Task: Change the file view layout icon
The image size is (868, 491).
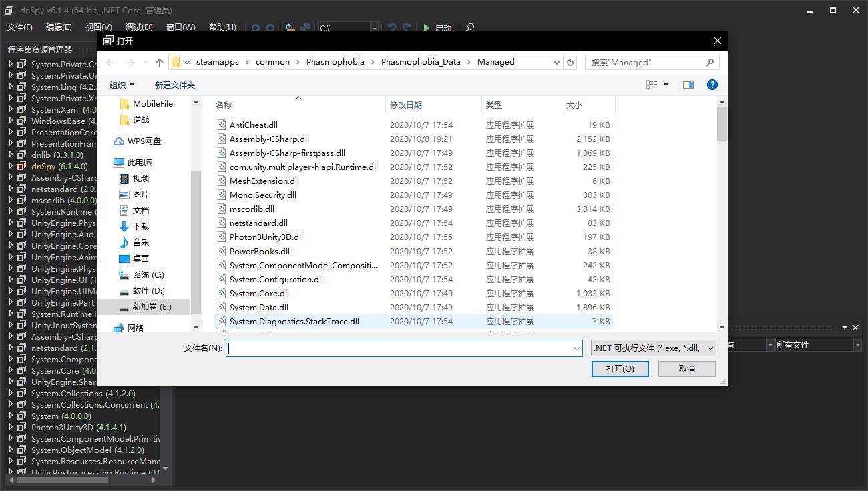Action: tap(652, 85)
